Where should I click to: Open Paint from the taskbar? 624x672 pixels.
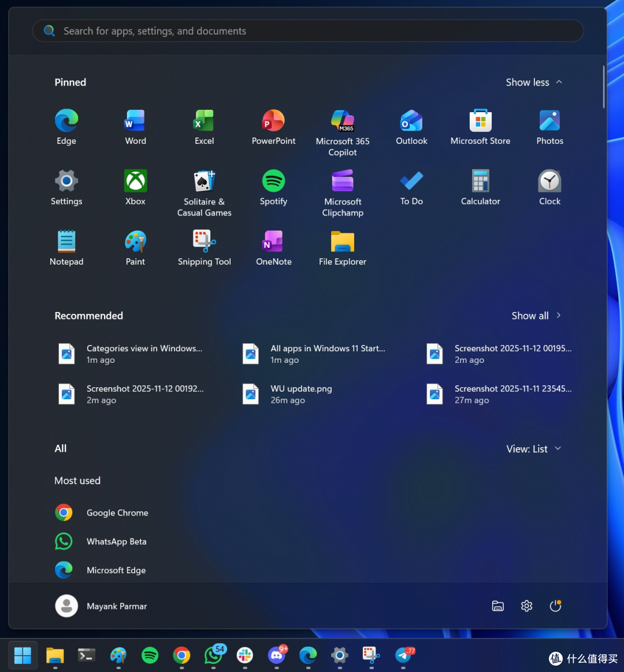pos(118,655)
